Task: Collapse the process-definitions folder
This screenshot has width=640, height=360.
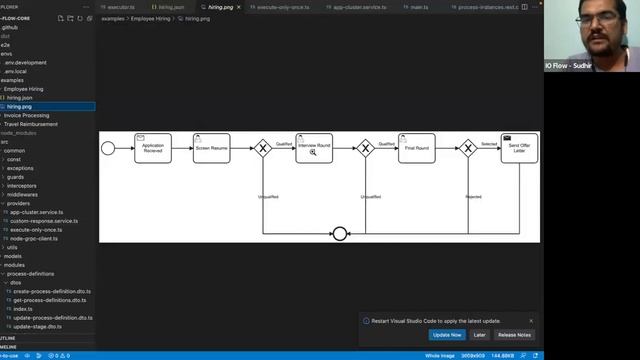Action: [30, 274]
